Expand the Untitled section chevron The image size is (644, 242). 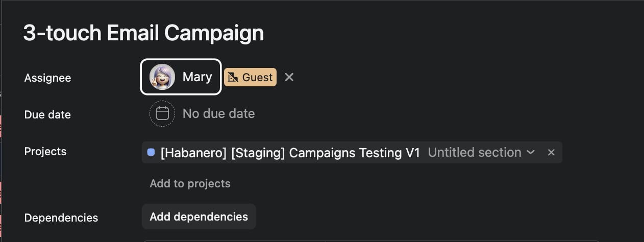click(531, 152)
